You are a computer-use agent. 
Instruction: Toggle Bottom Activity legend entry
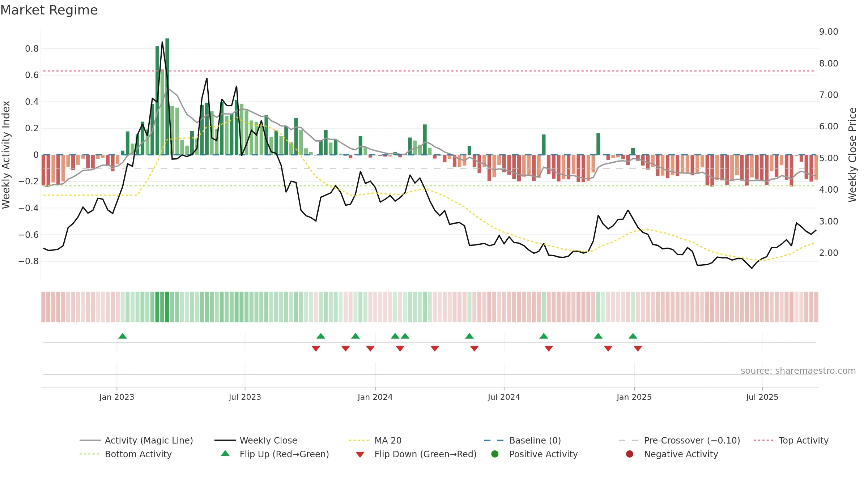pos(125,454)
